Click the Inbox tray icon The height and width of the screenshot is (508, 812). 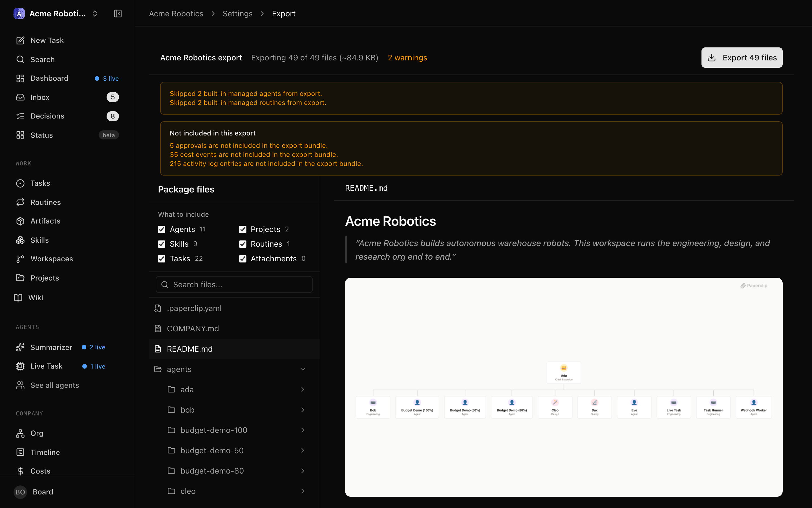21,97
